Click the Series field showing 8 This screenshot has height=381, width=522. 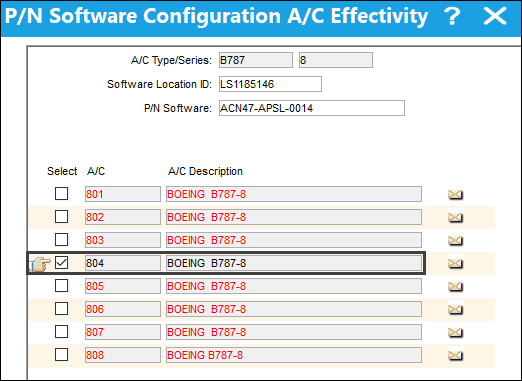[x=336, y=60]
